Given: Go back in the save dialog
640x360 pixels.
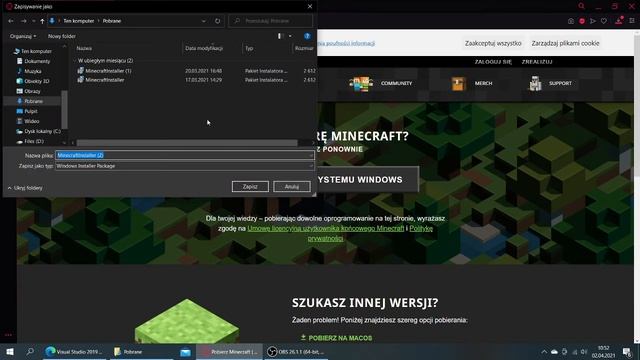Looking at the screenshot, I should pyautogui.click(x=11, y=21).
